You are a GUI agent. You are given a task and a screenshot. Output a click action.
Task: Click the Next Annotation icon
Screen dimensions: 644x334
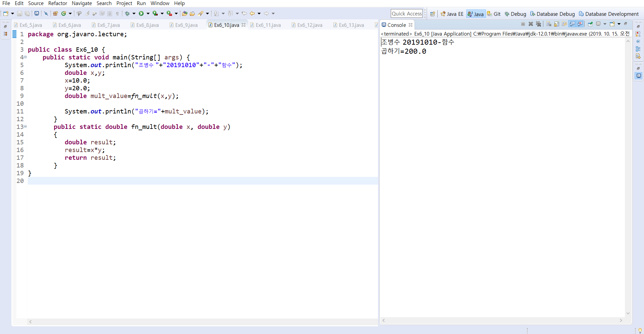[x=216, y=13]
